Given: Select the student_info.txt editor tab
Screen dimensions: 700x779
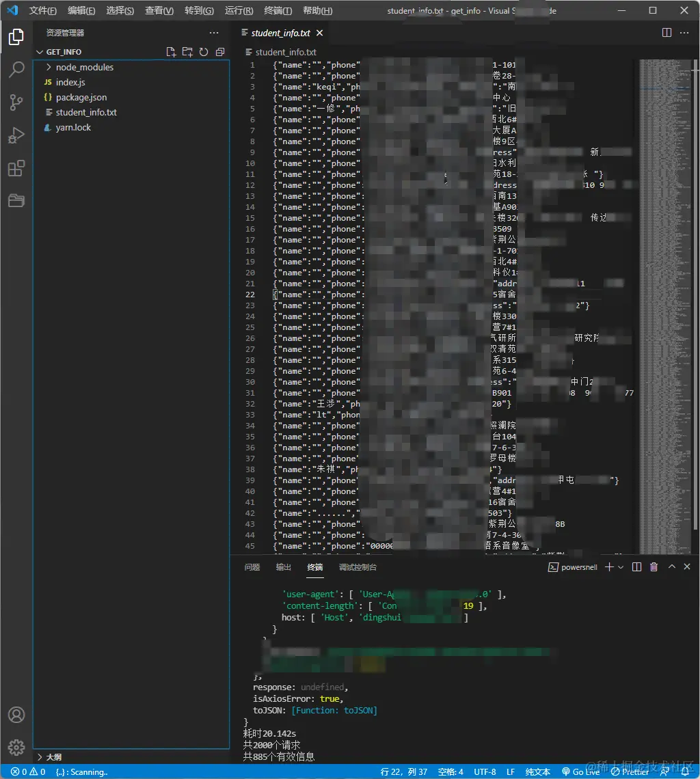Looking at the screenshot, I should click(x=280, y=33).
